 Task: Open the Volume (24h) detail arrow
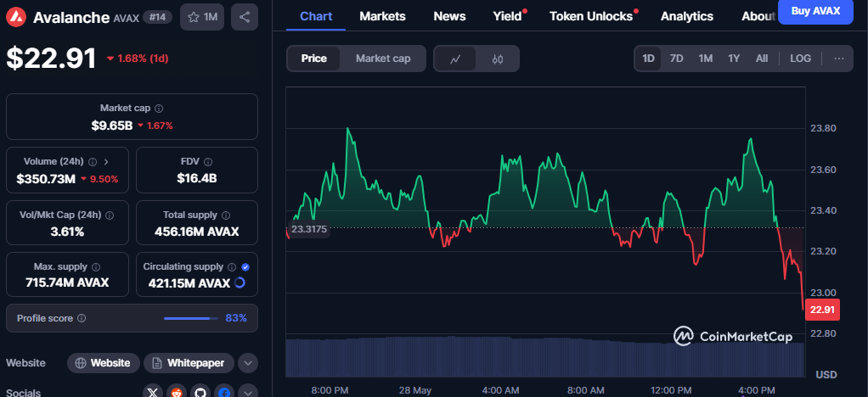click(106, 162)
